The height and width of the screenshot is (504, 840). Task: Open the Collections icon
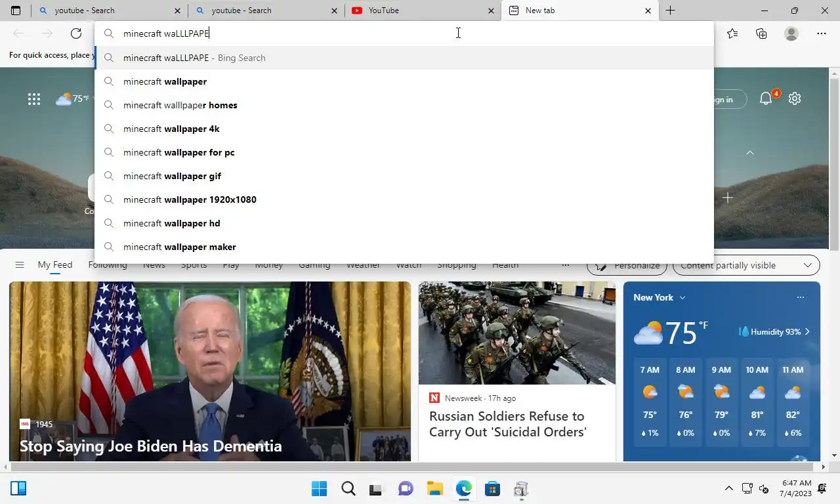pos(761,33)
